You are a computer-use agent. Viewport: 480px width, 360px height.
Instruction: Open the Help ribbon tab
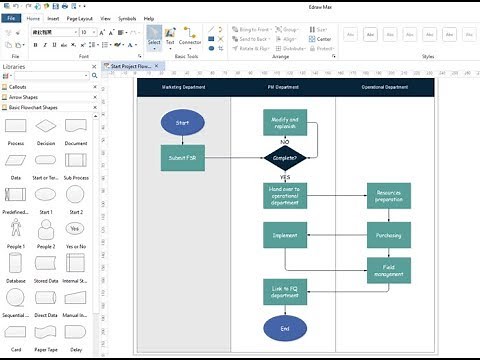tap(149, 19)
